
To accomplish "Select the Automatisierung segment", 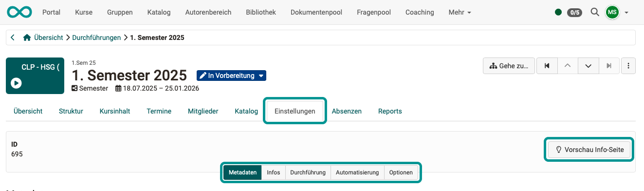I will [x=357, y=172].
